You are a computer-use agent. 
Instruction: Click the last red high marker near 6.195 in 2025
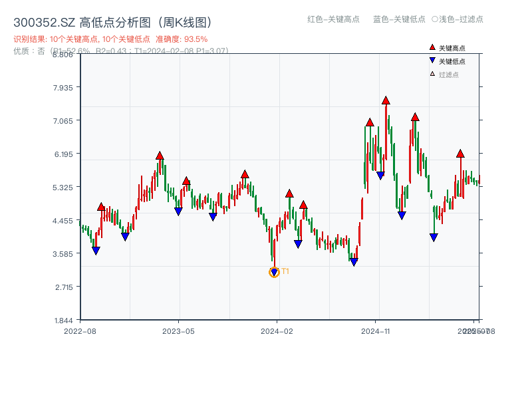460,154
